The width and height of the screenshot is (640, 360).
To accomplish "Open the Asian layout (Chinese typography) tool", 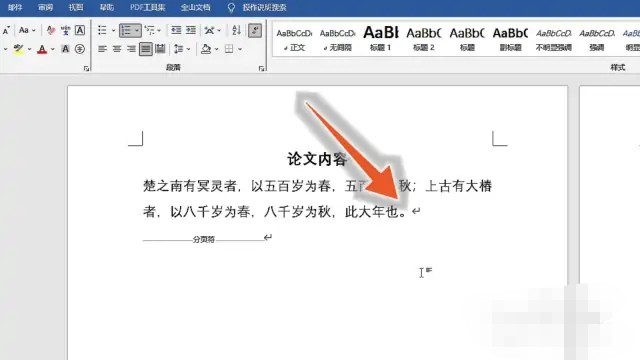I will (x=209, y=30).
